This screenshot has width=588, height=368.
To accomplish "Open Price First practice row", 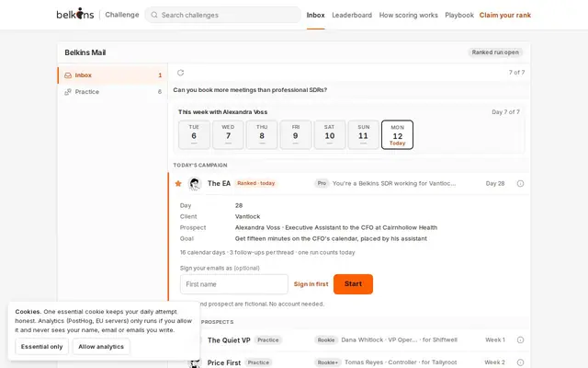I will point(349,362).
